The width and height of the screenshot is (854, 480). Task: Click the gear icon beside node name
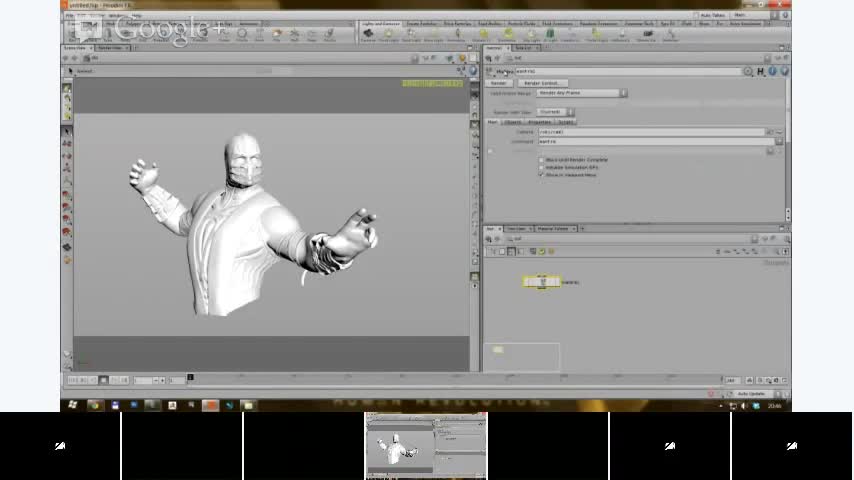[x=748, y=71]
